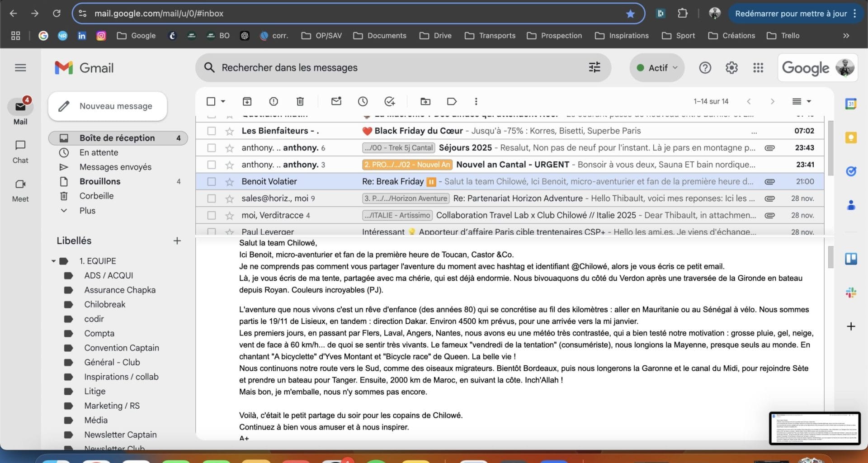
Task: Open Google Calendar side panel icon
Action: click(x=851, y=104)
